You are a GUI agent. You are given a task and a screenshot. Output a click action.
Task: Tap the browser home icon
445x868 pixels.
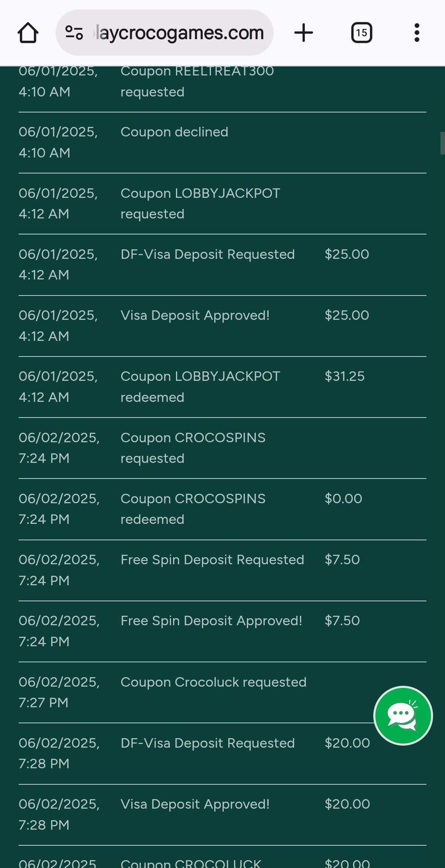tap(28, 33)
